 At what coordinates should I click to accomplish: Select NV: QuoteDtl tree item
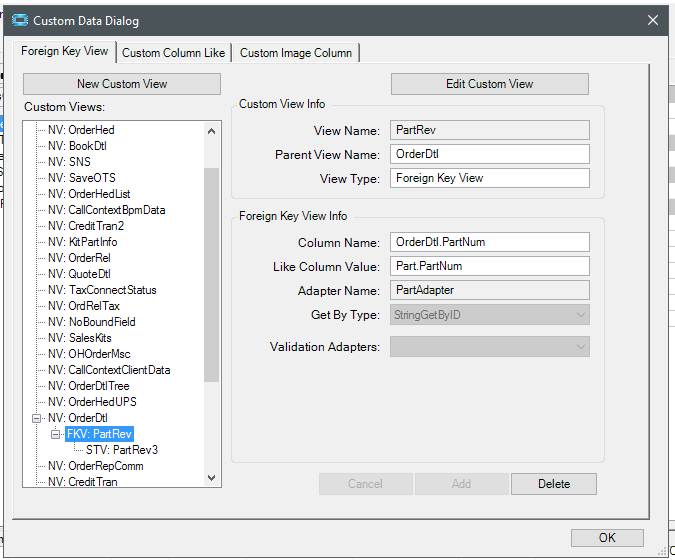pyautogui.click(x=79, y=274)
